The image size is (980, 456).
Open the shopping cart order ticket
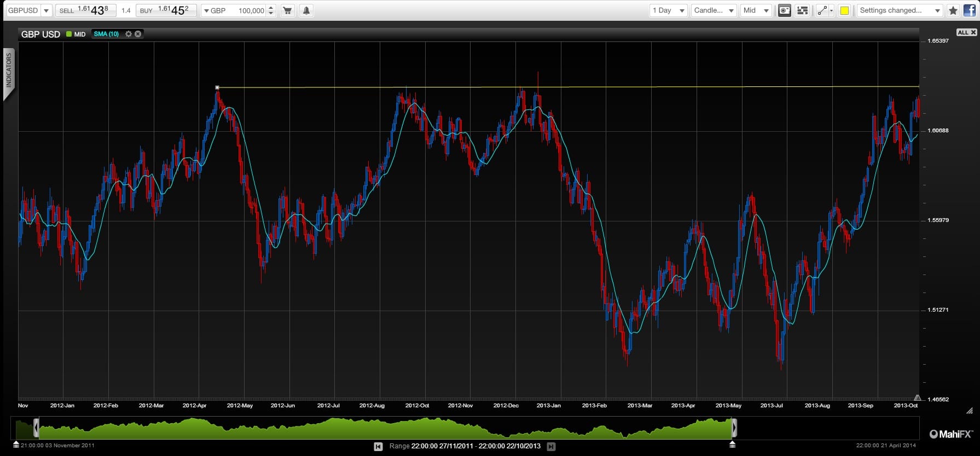click(x=287, y=10)
